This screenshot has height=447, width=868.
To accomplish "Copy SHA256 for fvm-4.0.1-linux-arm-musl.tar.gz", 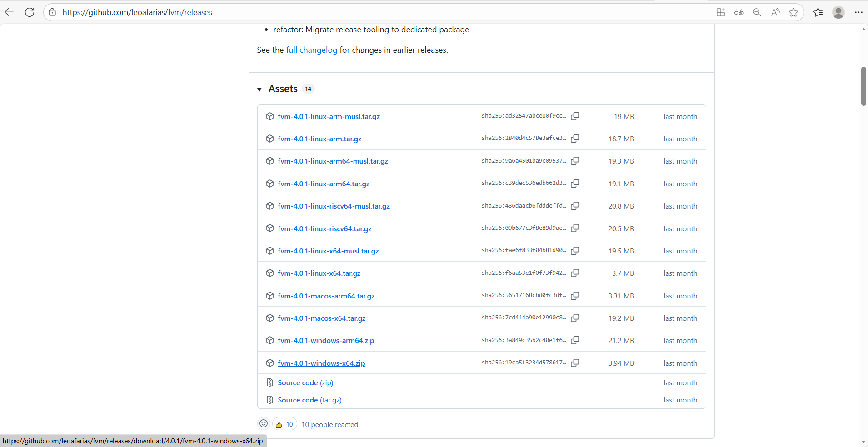I will [575, 116].
